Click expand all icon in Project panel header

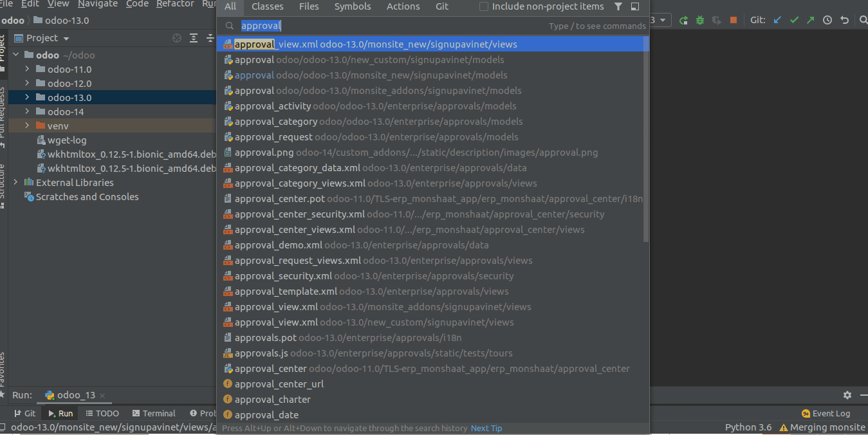(x=194, y=38)
